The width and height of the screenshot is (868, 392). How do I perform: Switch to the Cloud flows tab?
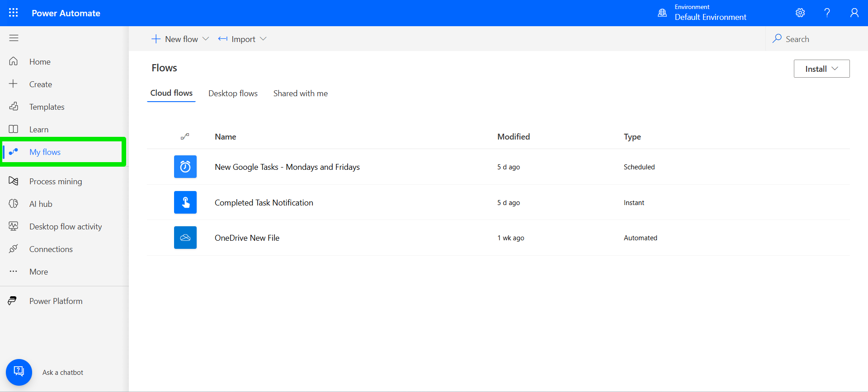[171, 93]
